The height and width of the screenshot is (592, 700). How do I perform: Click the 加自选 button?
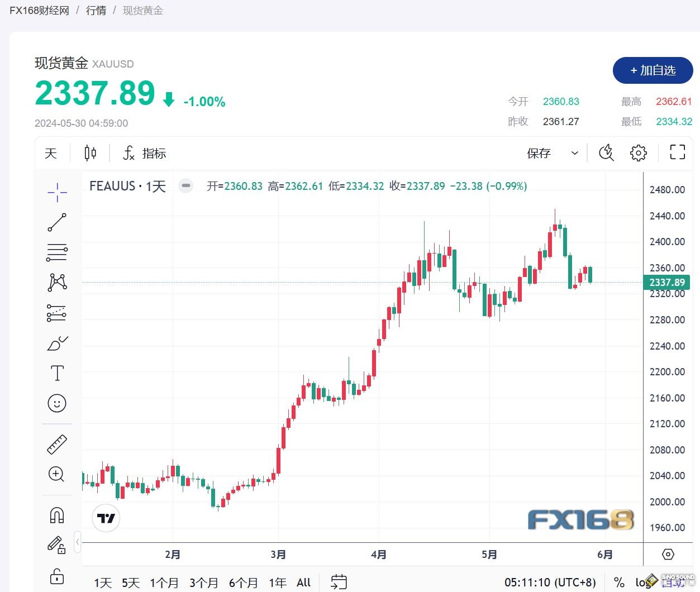click(x=653, y=70)
